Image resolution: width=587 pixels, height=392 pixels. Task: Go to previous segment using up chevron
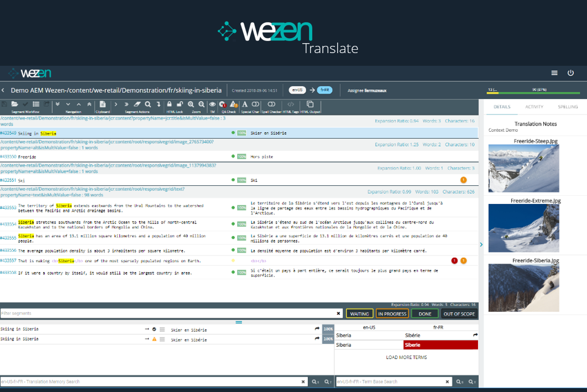(78, 104)
